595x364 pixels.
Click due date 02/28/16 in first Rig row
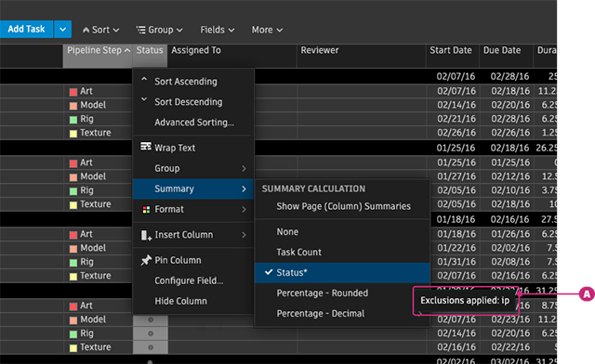[510, 119]
